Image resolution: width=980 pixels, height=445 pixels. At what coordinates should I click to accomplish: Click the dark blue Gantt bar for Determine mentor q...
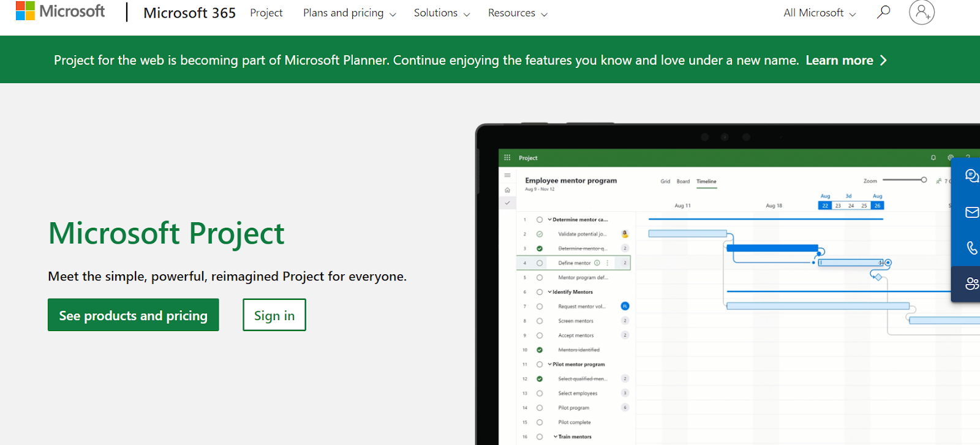tap(772, 248)
